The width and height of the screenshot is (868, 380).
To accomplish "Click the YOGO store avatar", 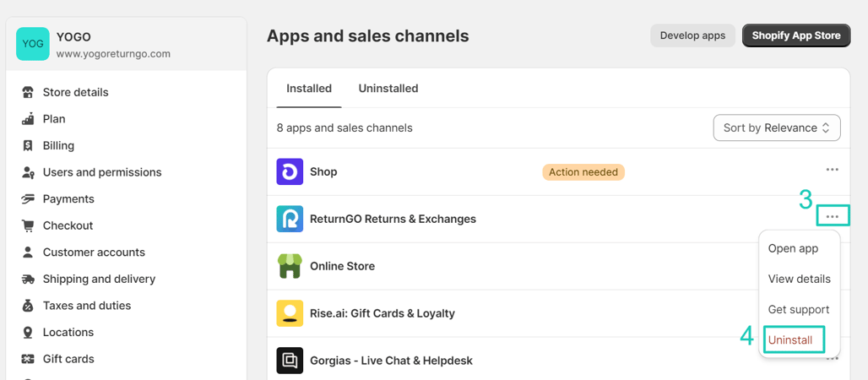I will tap(33, 44).
